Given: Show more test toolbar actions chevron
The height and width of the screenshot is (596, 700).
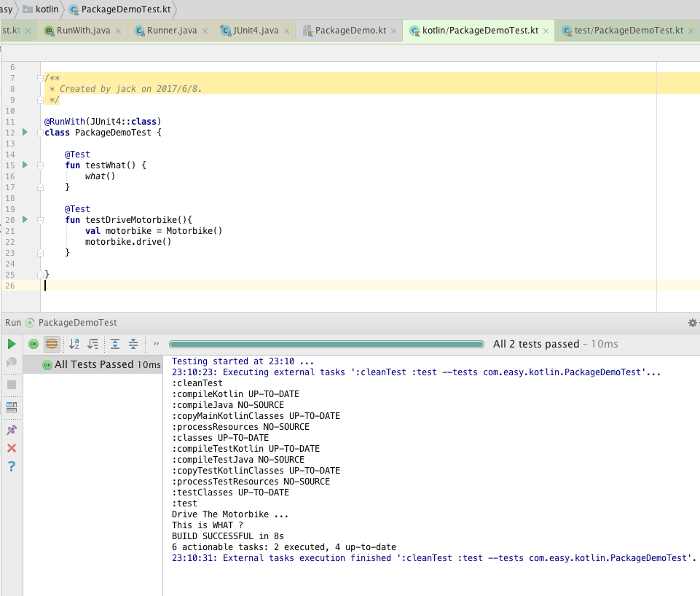Looking at the screenshot, I should click(156, 344).
